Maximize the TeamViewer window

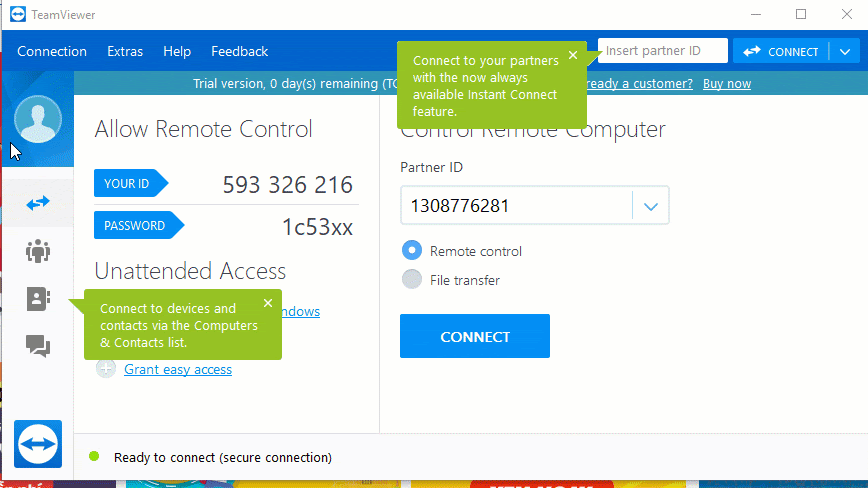pyautogui.click(x=801, y=14)
